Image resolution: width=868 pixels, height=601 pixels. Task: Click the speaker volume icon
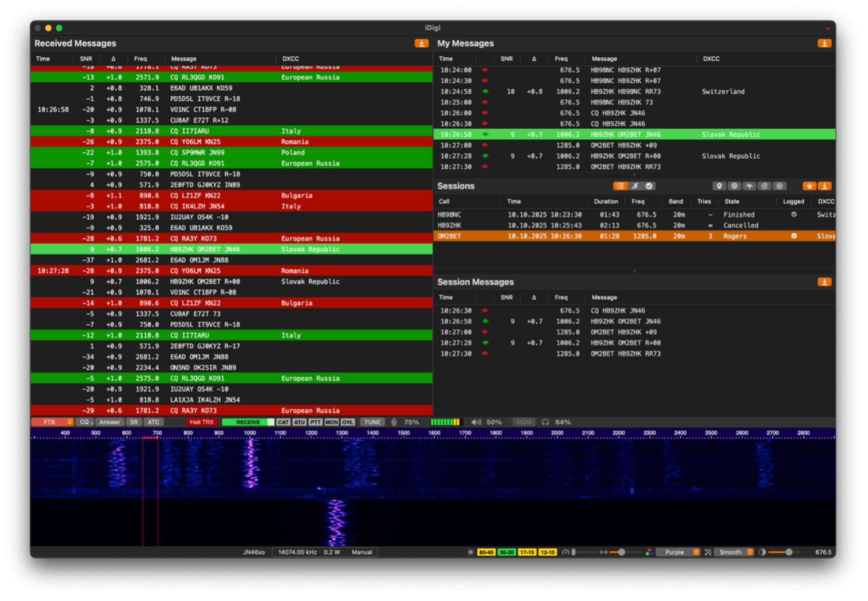click(x=476, y=422)
